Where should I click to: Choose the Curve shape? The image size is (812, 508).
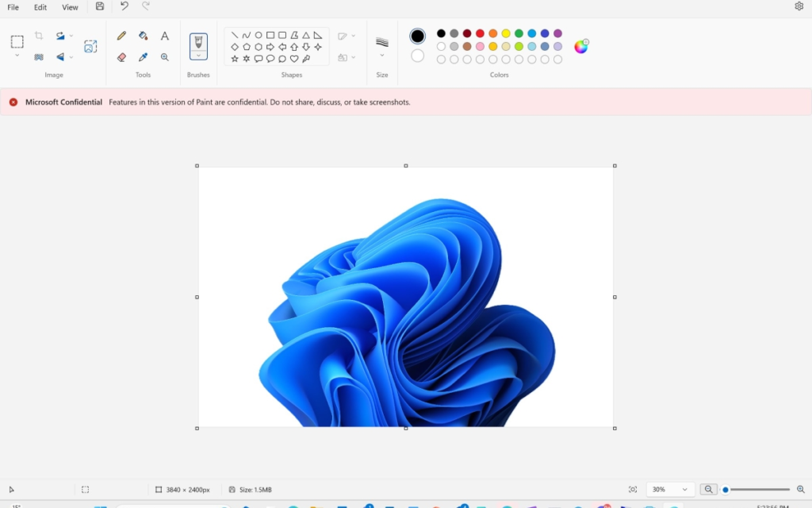click(247, 35)
